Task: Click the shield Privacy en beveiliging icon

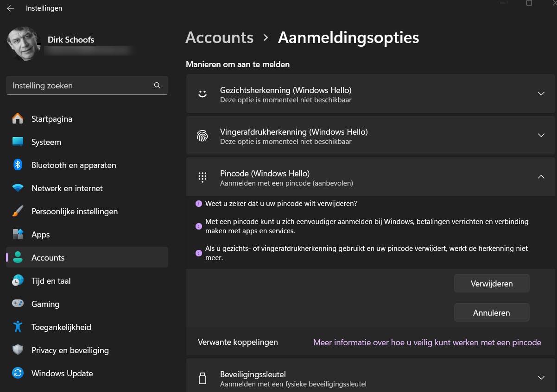Action: point(18,350)
